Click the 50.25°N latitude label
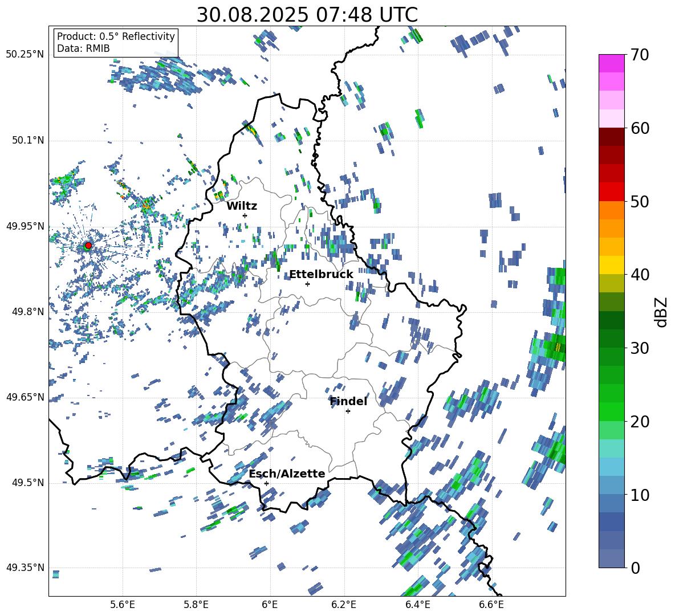 pyautogui.click(x=25, y=55)
